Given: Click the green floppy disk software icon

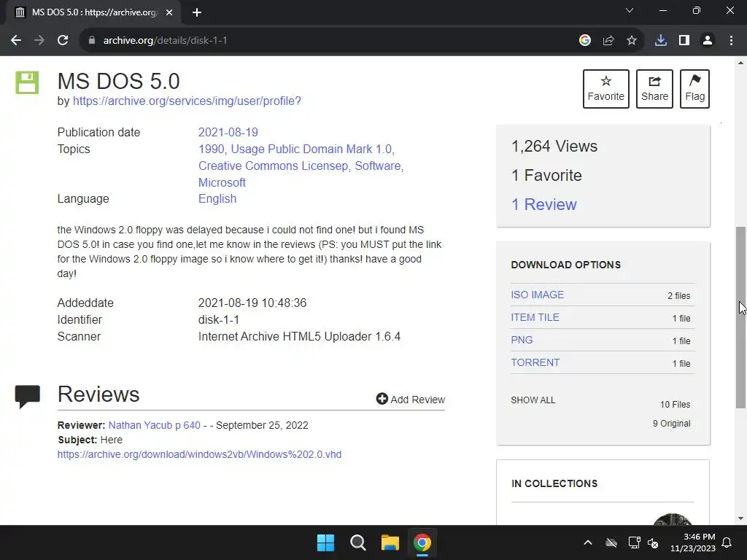Looking at the screenshot, I should [x=27, y=82].
